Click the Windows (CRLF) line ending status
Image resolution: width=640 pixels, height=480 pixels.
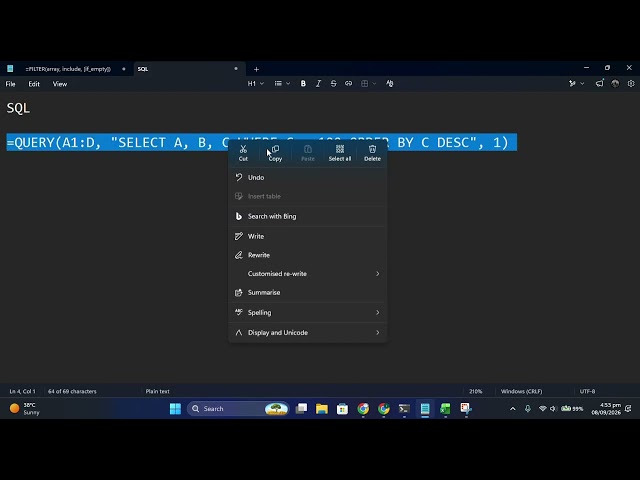pos(522,391)
